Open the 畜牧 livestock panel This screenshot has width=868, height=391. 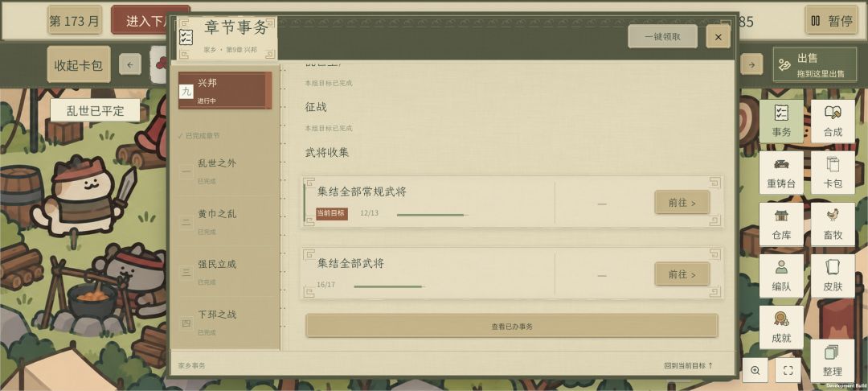(833, 224)
